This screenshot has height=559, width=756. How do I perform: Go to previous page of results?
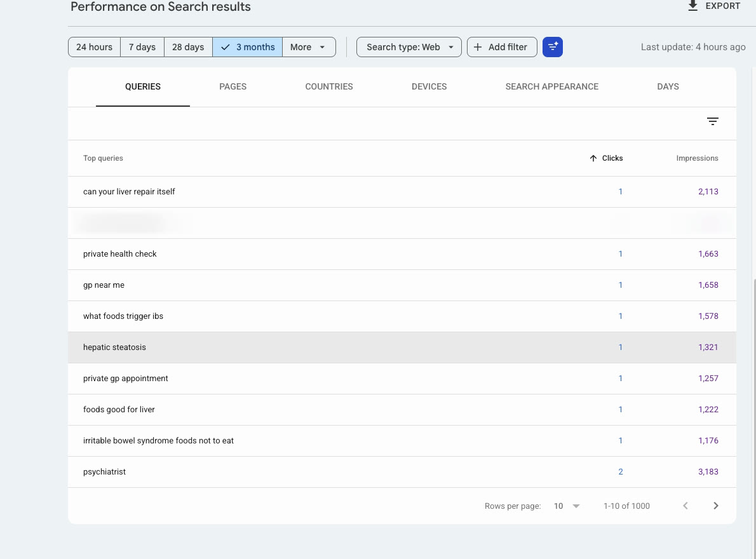click(x=685, y=506)
